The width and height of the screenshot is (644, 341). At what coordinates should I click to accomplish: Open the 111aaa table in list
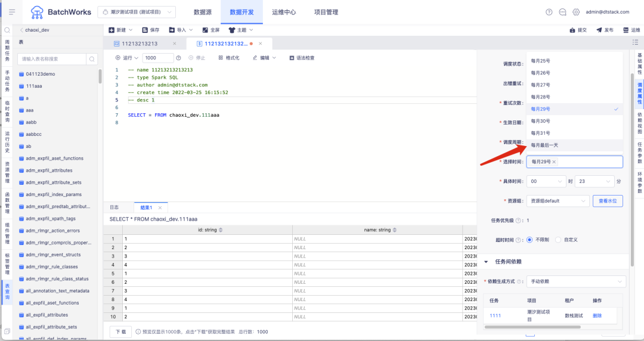click(x=34, y=86)
